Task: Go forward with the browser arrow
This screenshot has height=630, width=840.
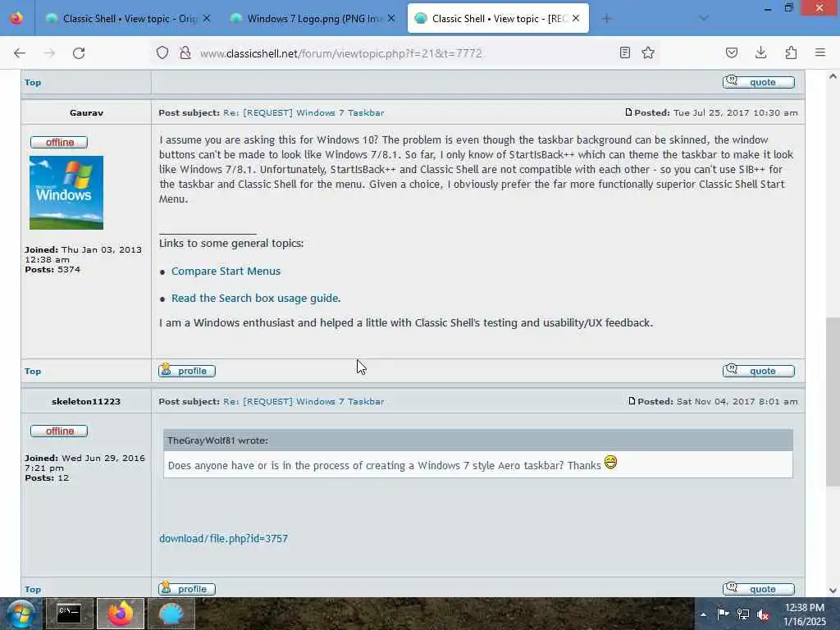Action: 49,53
